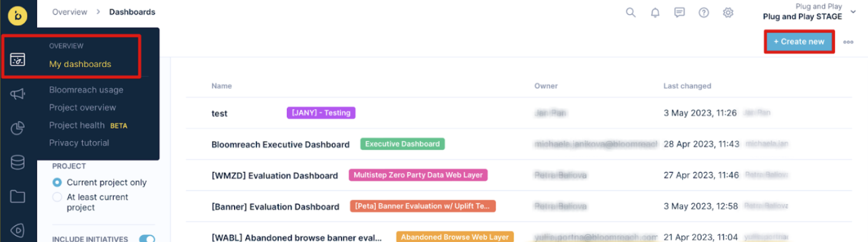Open [WABL] Abandoned browse banner dashboard
868x242 pixels.
tap(296, 238)
